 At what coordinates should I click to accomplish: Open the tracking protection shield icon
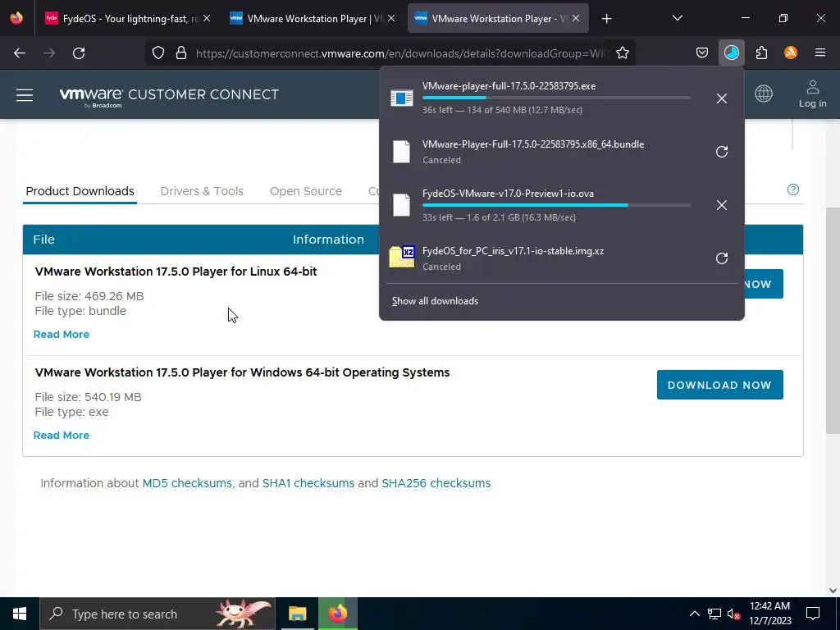(158, 53)
